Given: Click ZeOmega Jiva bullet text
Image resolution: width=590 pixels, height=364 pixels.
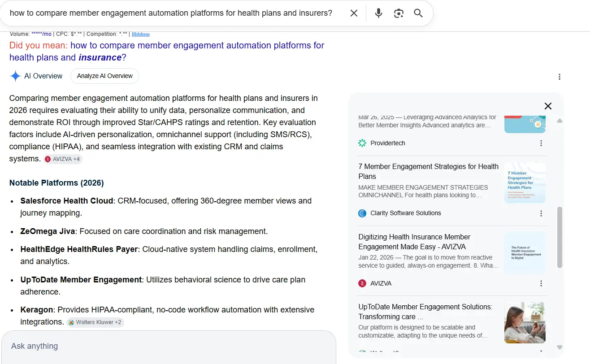Looking at the screenshot, I should (x=144, y=231).
